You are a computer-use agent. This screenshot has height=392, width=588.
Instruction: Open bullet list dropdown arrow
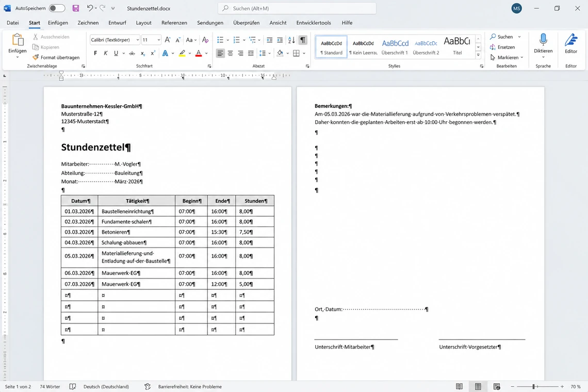[227, 40]
